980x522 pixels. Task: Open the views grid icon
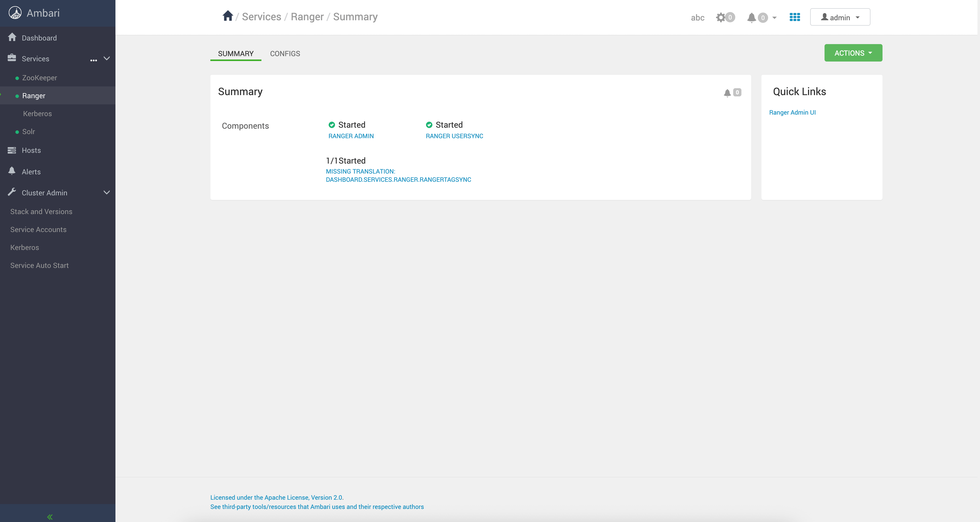[795, 17]
